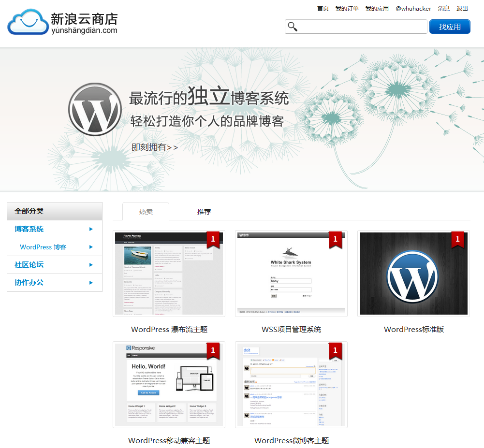Image resolution: width=484 pixels, height=448 pixels.
Task: Click red ribbon badge on WordPress微博客主题
Action: [x=335, y=351]
